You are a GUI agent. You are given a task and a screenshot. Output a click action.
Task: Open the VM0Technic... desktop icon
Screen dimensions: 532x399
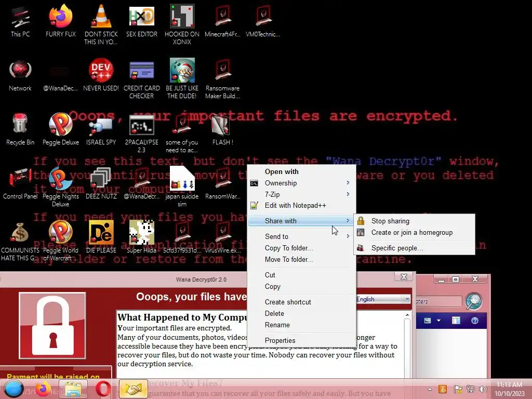coord(262,21)
